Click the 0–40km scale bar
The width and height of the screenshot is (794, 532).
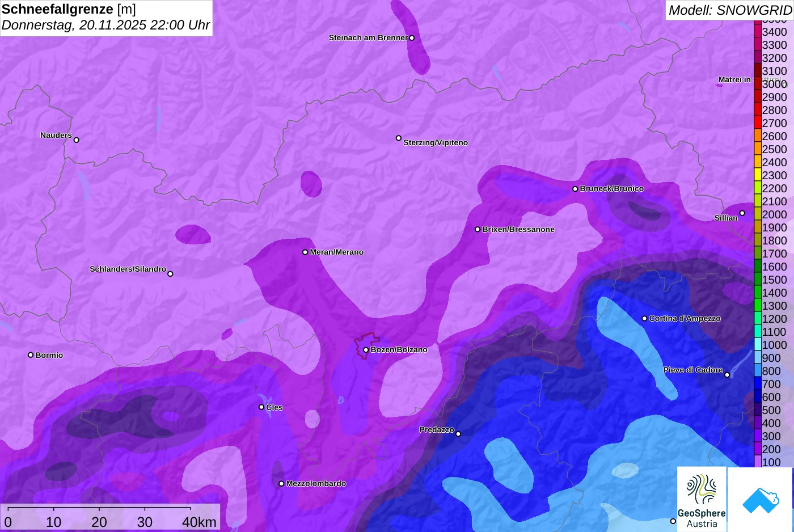click(110, 517)
